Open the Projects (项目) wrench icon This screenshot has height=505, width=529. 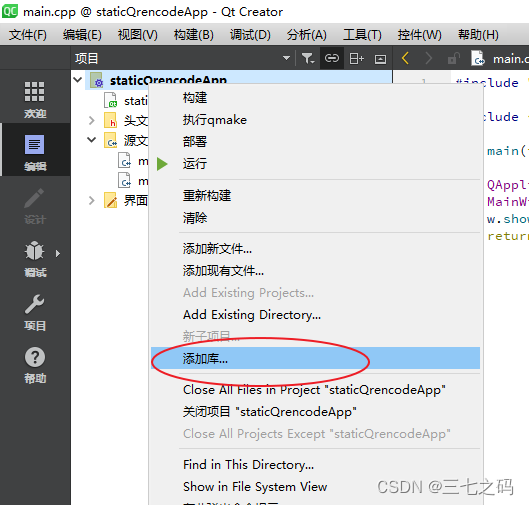tap(34, 312)
